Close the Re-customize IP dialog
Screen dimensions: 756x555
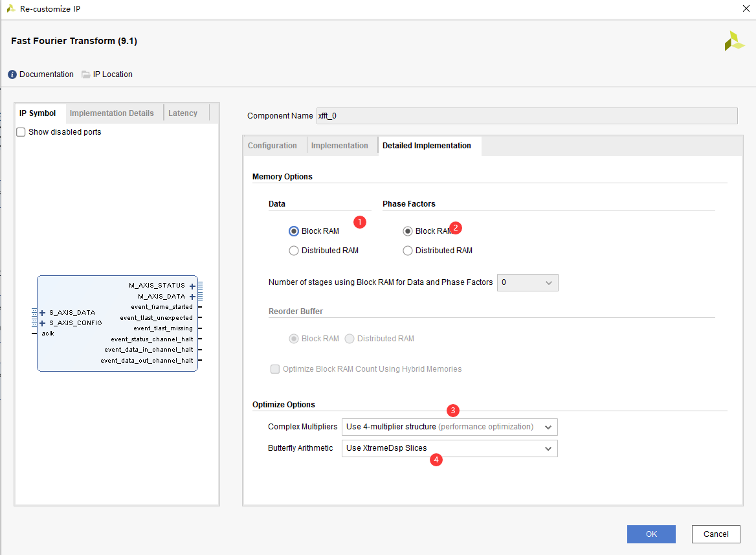click(x=746, y=9)
